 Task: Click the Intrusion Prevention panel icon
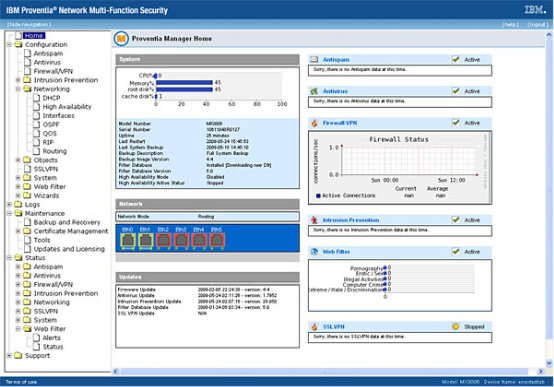[x=314, y=220]
